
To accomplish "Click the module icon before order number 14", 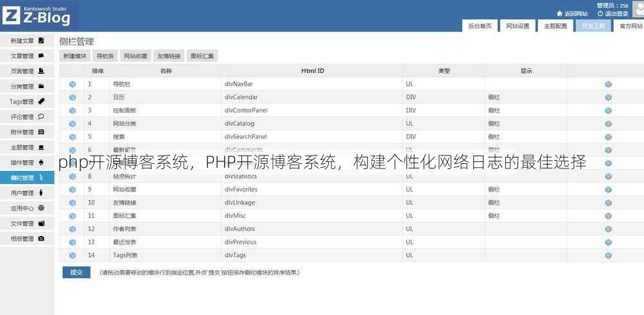I will tap(73, 255).
